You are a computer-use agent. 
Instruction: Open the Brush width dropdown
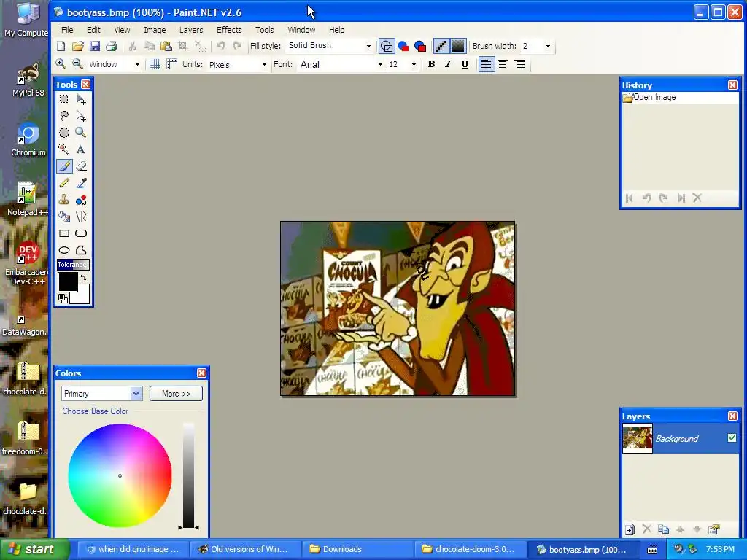[548, 46]
